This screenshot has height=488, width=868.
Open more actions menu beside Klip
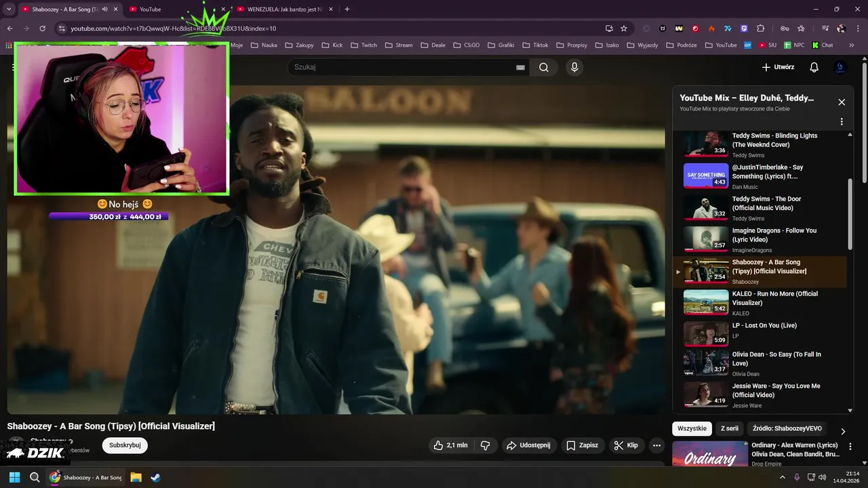click(x=656, y=445)
